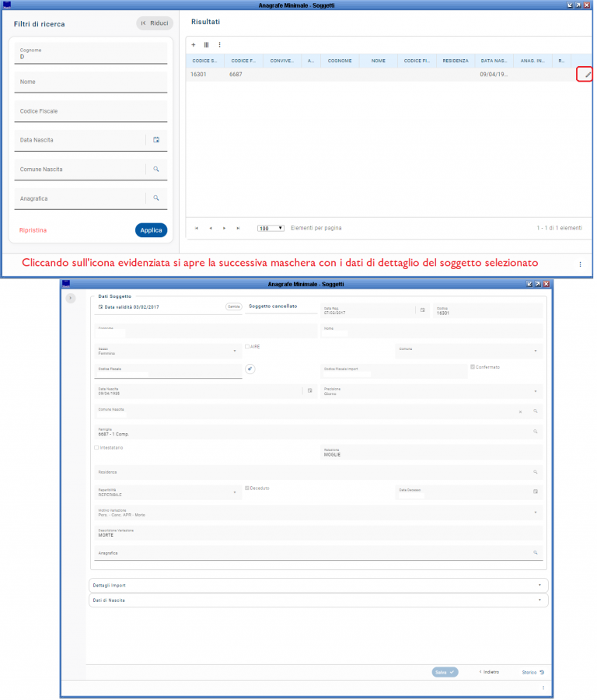
Task: Go to previous page of results
Action: (211, 229)
